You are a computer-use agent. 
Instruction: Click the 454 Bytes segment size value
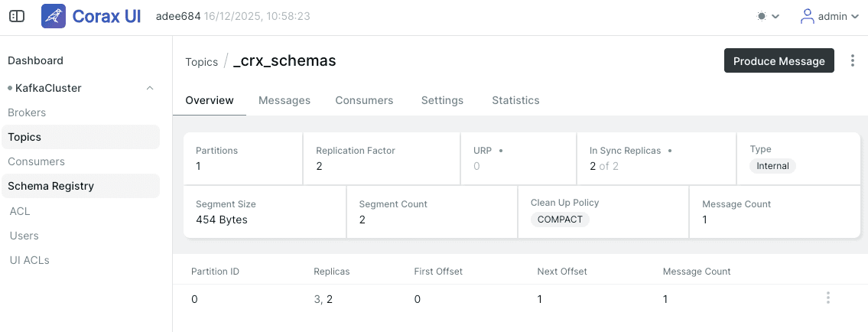[222, 220]
